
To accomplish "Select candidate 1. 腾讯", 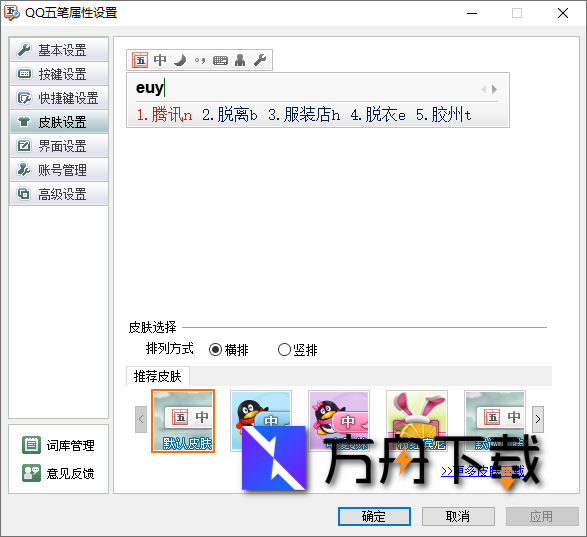I will (x=164, y=114).
